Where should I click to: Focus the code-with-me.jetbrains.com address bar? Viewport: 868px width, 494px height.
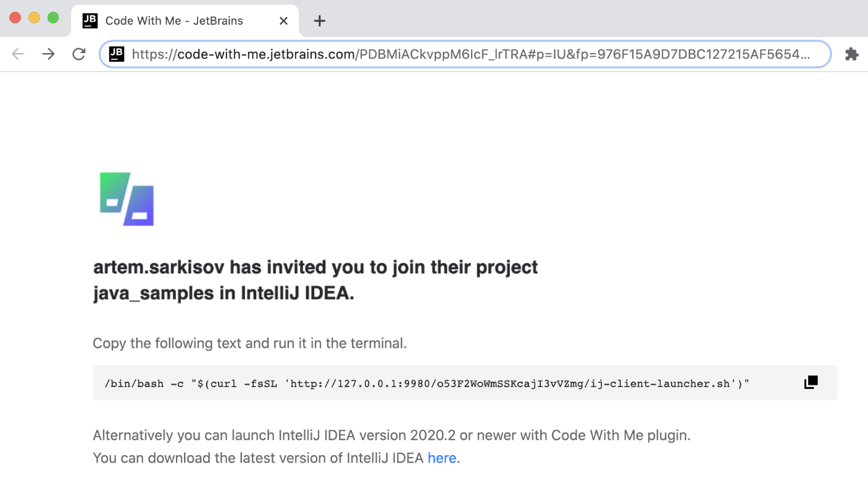click(469, 54)
